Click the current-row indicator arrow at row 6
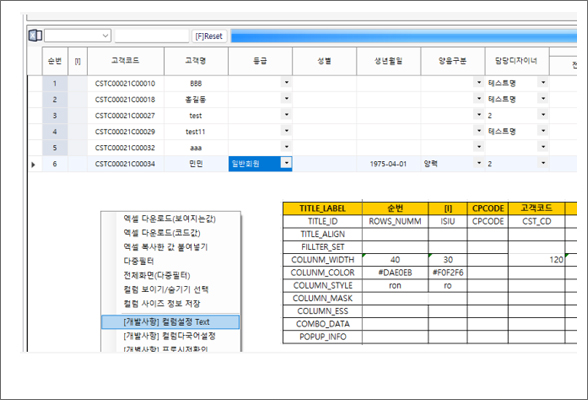The height and width of the screenshot is (400, 588). pos(33,164)
